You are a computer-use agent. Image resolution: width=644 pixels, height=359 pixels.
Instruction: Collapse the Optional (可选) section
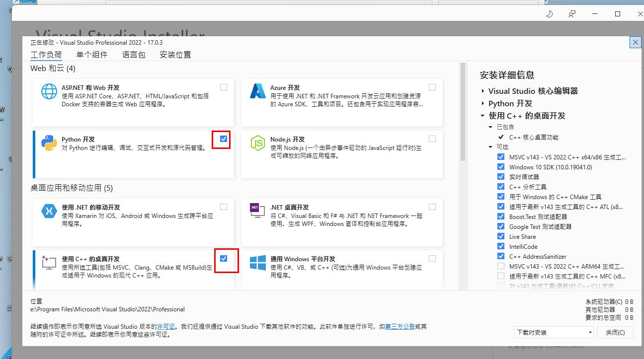click(x=490, y=147)
